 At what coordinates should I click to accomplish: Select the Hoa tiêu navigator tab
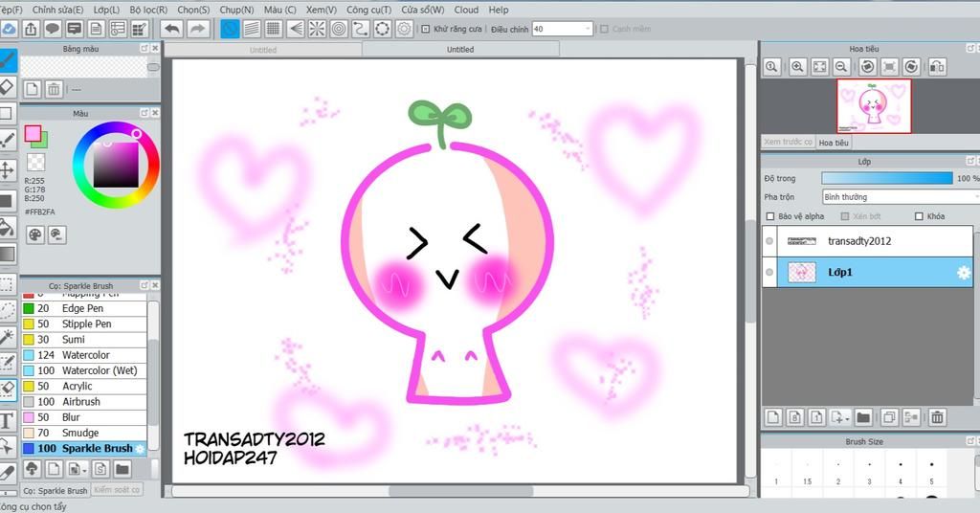click(834, 143)
